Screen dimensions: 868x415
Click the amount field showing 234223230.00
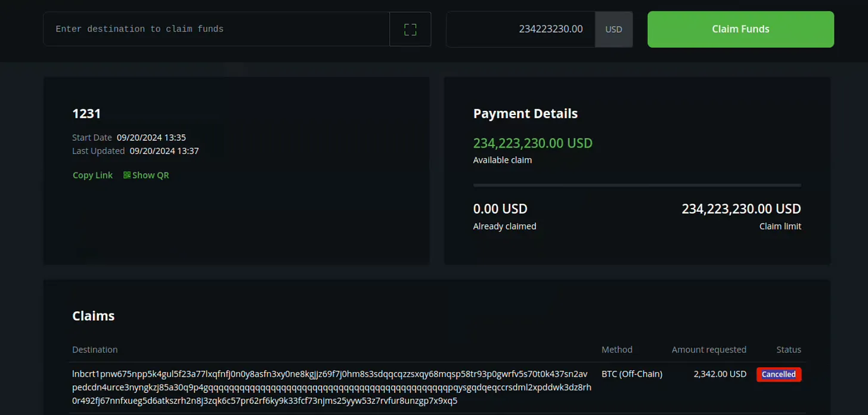click(520, 29)
